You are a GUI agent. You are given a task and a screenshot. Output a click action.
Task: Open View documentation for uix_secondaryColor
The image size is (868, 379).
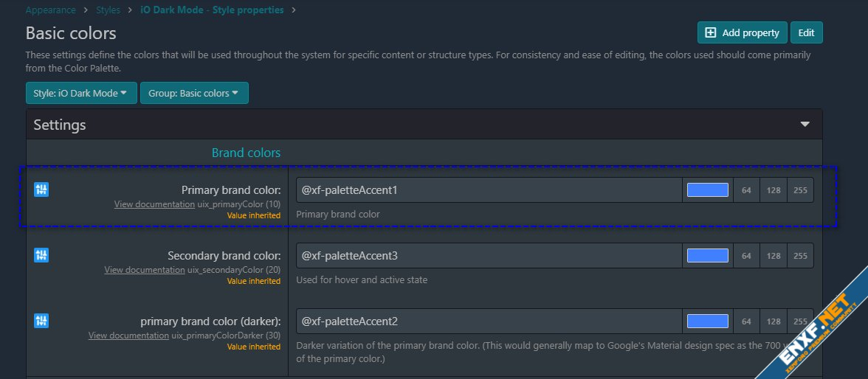click(x=145, y=270)
